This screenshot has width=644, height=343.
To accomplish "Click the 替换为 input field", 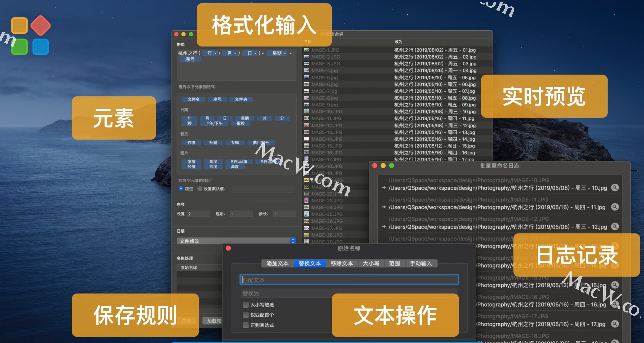I will pos(349,293).
